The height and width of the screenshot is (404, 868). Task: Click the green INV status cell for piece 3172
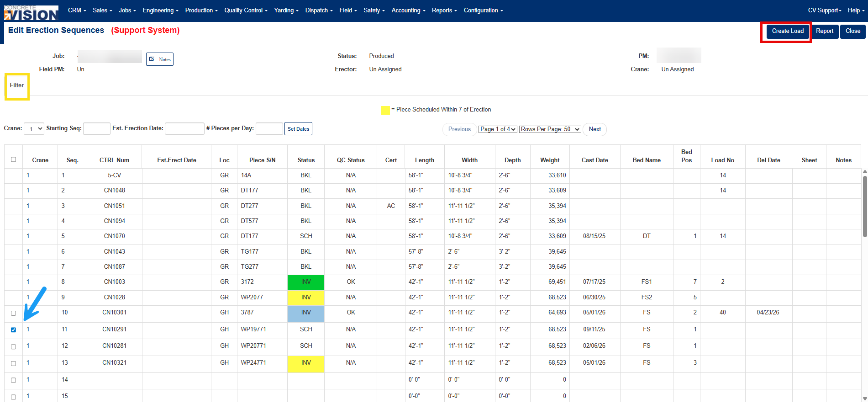(x=306, y=282)
